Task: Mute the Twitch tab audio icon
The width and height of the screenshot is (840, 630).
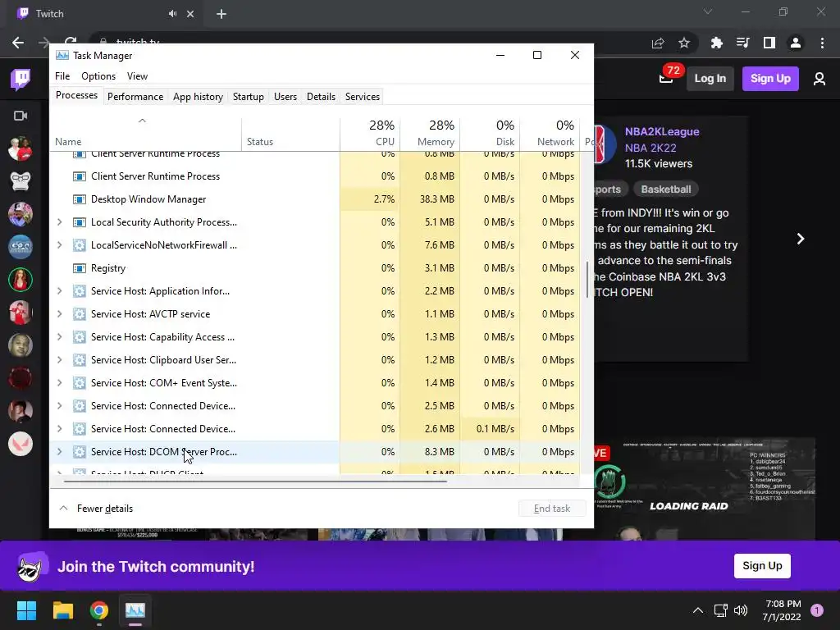Action: (x=172, y=14)
